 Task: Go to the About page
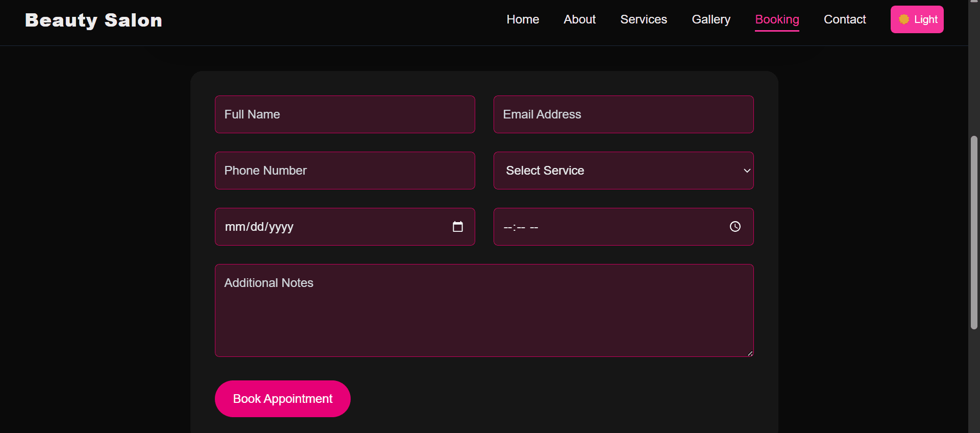click(579, 19)
